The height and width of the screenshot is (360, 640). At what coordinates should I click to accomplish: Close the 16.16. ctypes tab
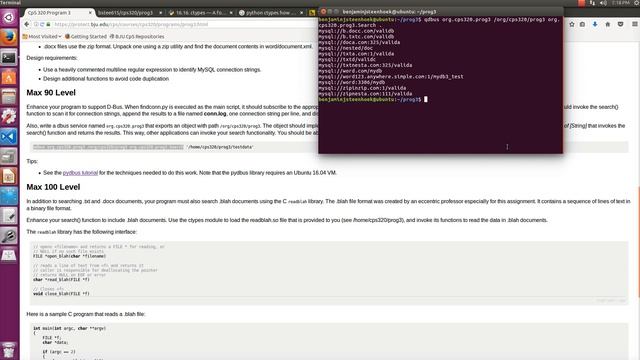(x=231, y=13)
